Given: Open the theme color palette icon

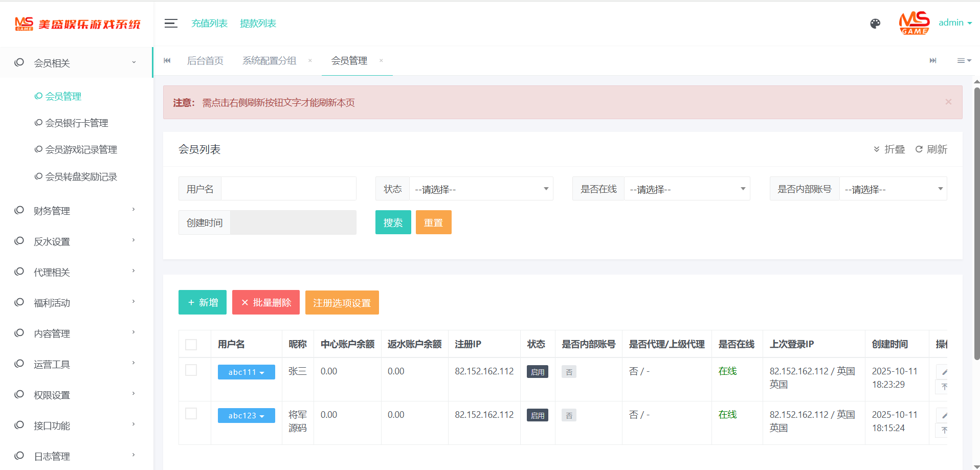Looking at the screenshot, I should [x=875, y=24].
